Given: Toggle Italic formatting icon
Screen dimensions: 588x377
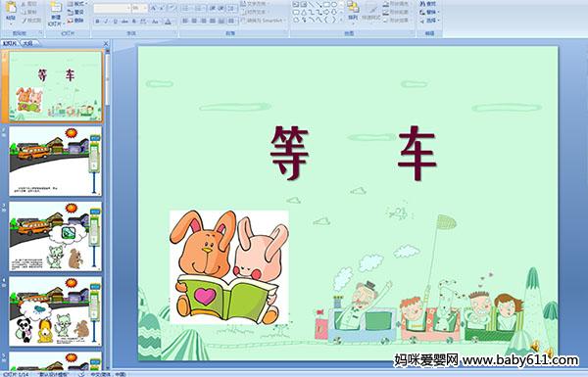Looking at the screenshot, I should tap(107, 22).
